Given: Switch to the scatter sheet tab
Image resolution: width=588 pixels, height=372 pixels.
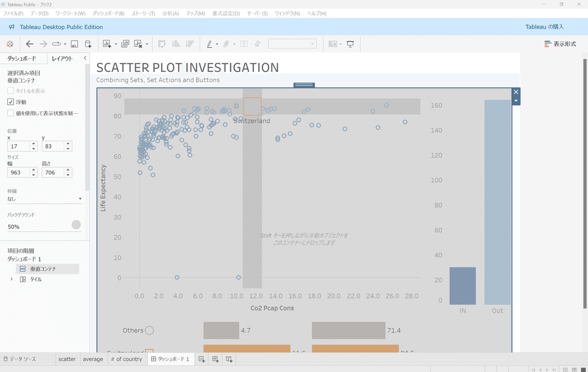Looking at the screenshot, I should pyautogui.click(x=67, y=359).
